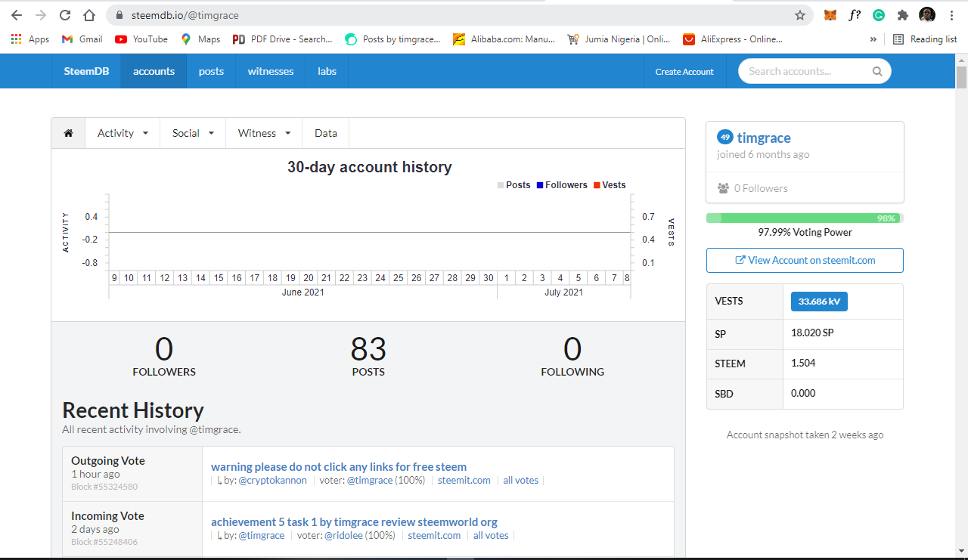Click the 33.686 kV vests badge
Screen dimensions: 968x560
pos(819,301)
